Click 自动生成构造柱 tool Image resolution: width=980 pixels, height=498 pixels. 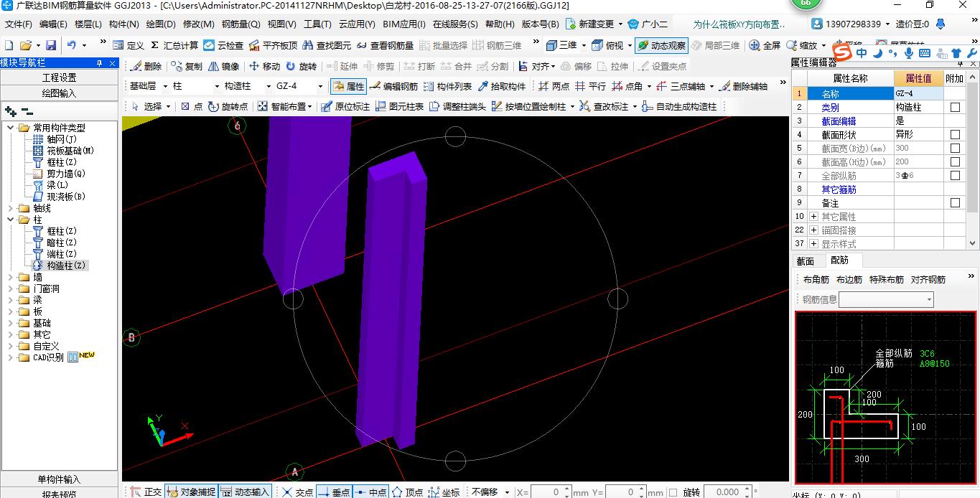pos(679,106)
